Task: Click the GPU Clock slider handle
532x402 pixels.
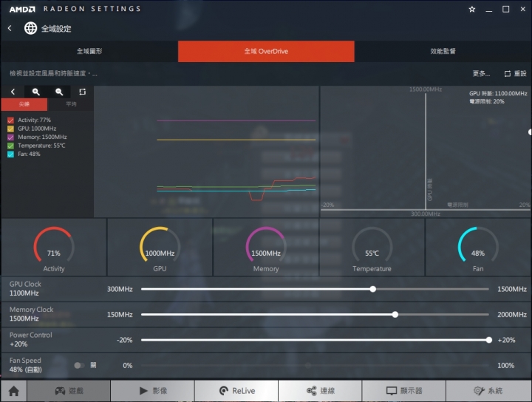Action: [373, 289]
